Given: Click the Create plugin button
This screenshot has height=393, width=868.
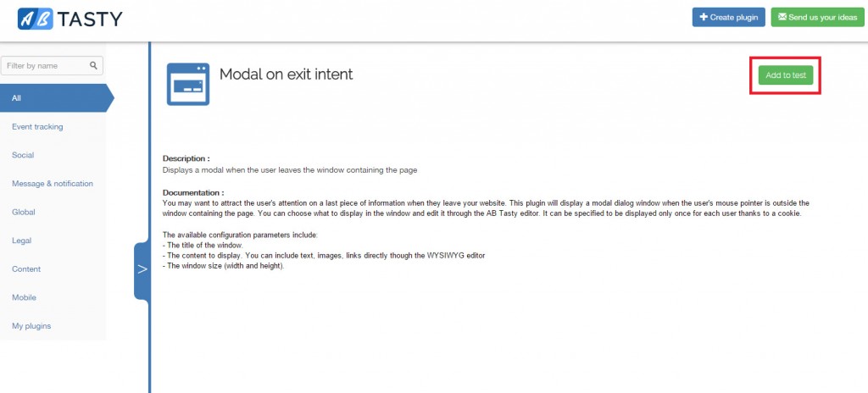Looking at the screenshot, I should click(728, 17).
